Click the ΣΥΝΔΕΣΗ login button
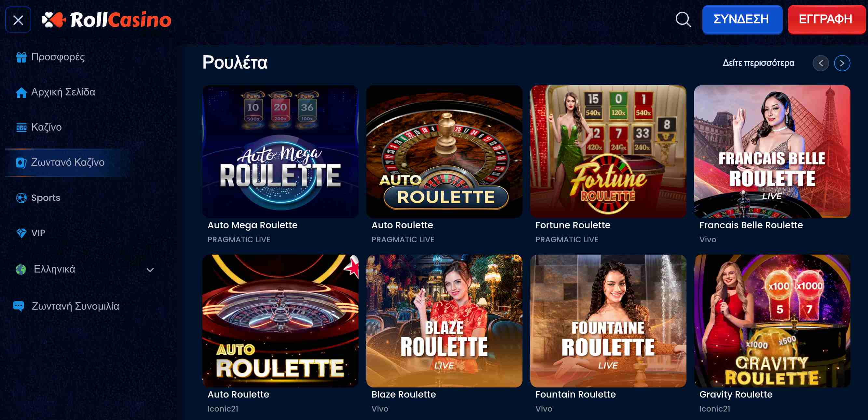The width and height of the screenshot is (868, 420). coord(742,19)
